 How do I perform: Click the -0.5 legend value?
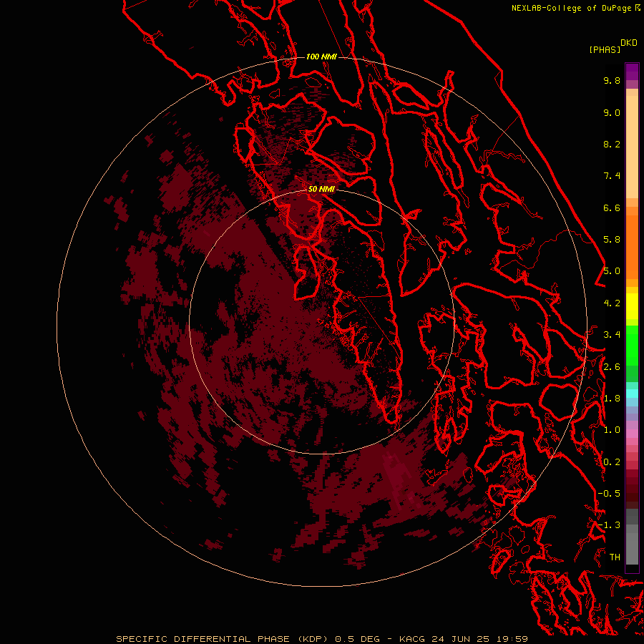[609, 494]
